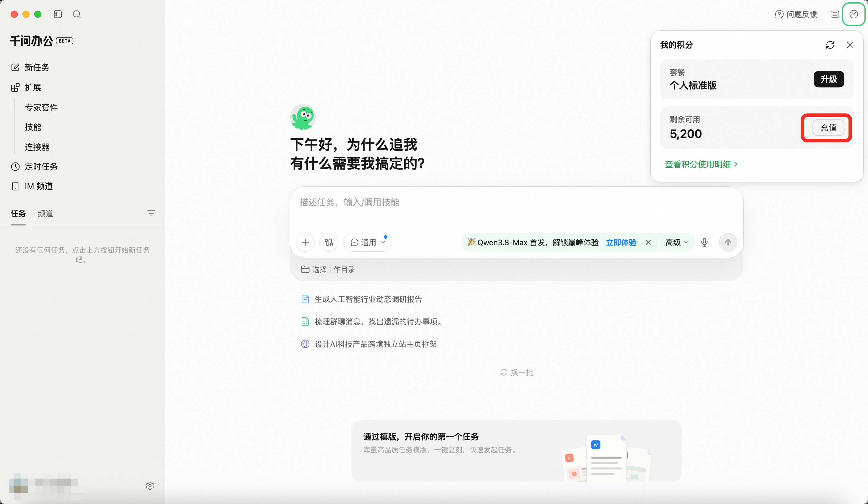Click the 选择工作目录 label
868x504 pixels.
333,269
